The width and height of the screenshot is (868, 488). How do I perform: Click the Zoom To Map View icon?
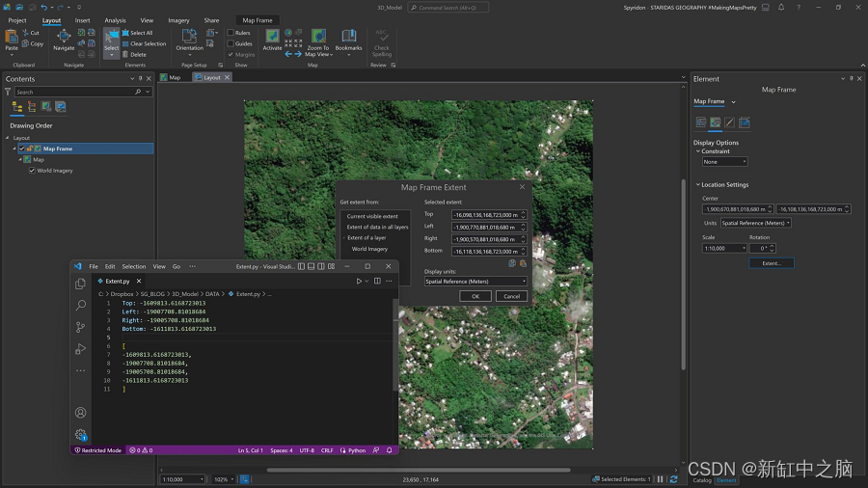click(318, 38)
